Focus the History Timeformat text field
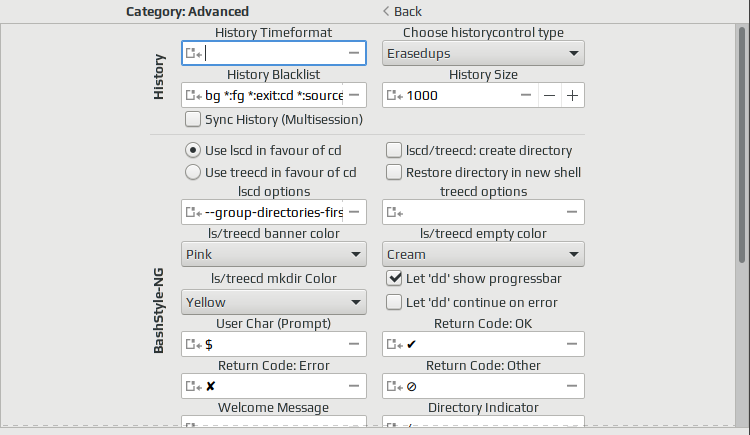Viewport: 750px width, 435px height. (274, 53)
